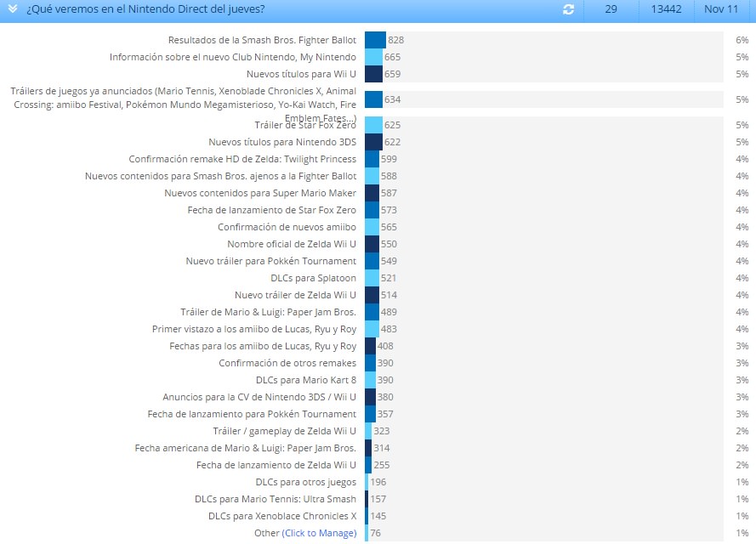756x544 pixels.
Task: Click the bar for DLCs para otros juegos
Action: pos(367,482)
